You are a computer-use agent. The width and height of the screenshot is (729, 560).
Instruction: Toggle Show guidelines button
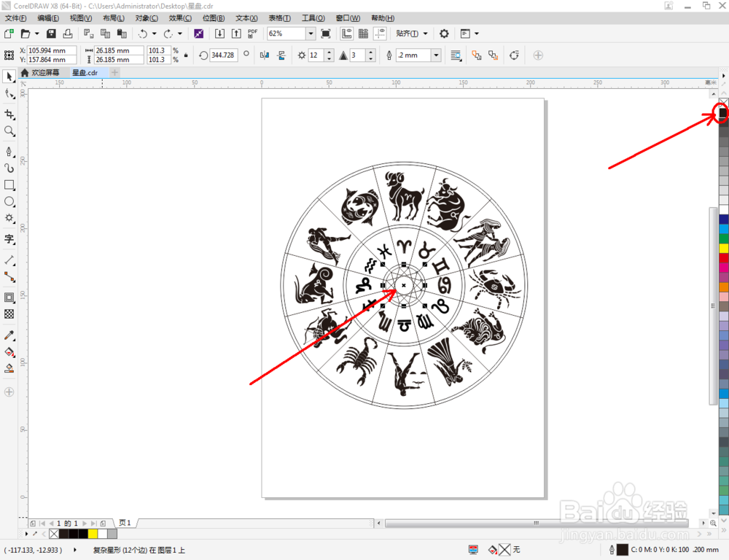(381, 34)
